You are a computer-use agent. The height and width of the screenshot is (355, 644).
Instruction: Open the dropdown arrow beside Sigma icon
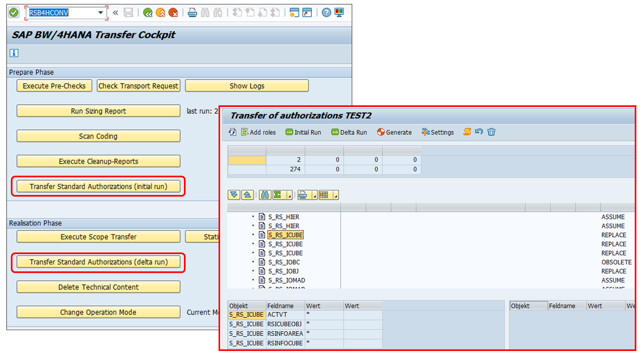coord(289,195)
